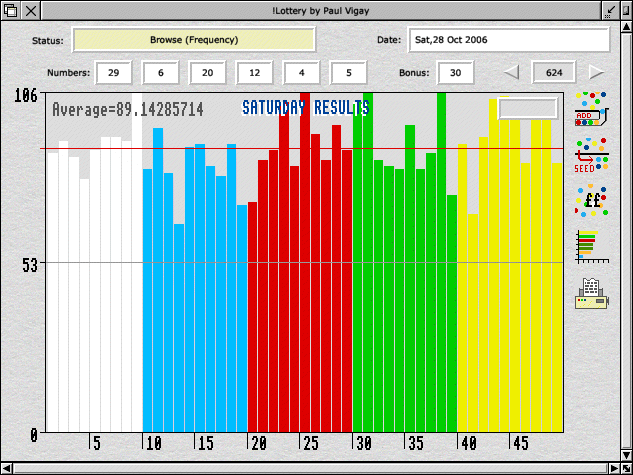Select the second number field showing 6
This screenshot has width=633, height=475.
click(x=161, y=72)
